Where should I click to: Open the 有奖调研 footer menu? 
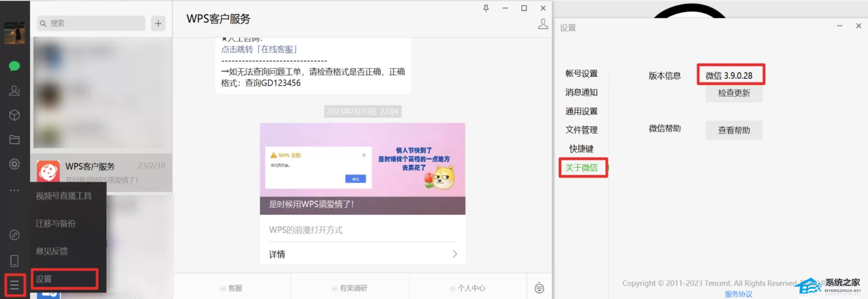coord(350,288)
